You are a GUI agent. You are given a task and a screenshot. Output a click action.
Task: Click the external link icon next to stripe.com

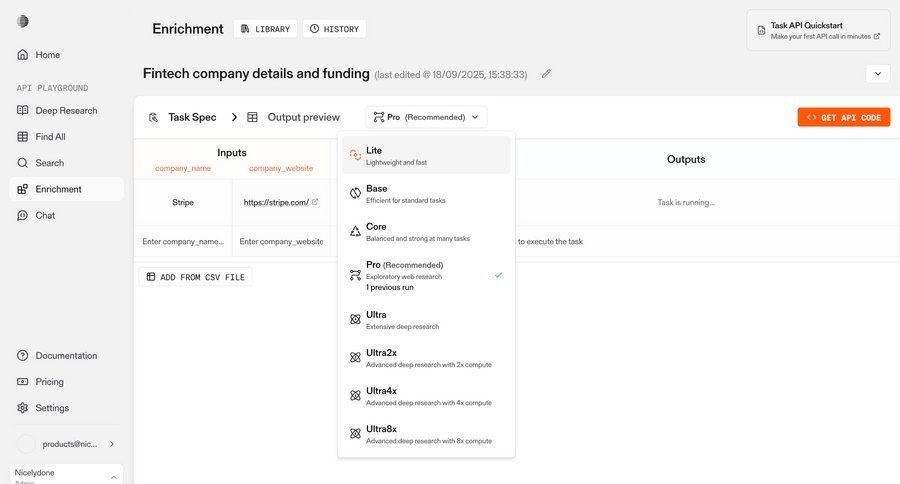pyautogui.click(x=315, y=202)
